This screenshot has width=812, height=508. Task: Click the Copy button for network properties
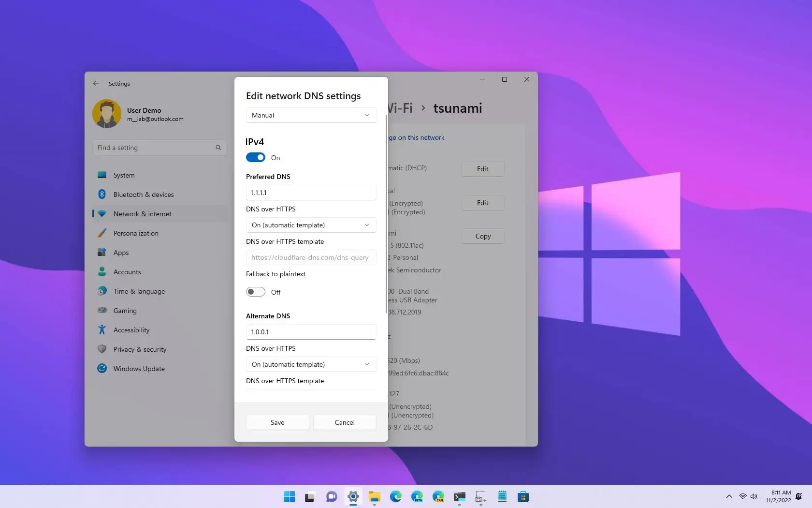[x=482, y=236]
